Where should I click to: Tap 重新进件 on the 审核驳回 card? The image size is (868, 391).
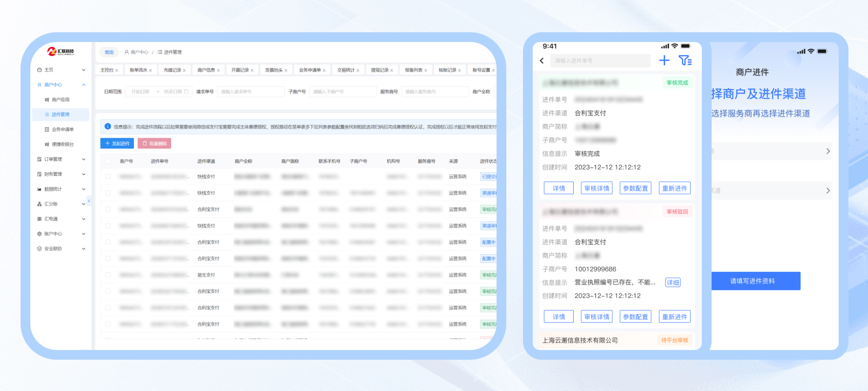tap(674, 317)
